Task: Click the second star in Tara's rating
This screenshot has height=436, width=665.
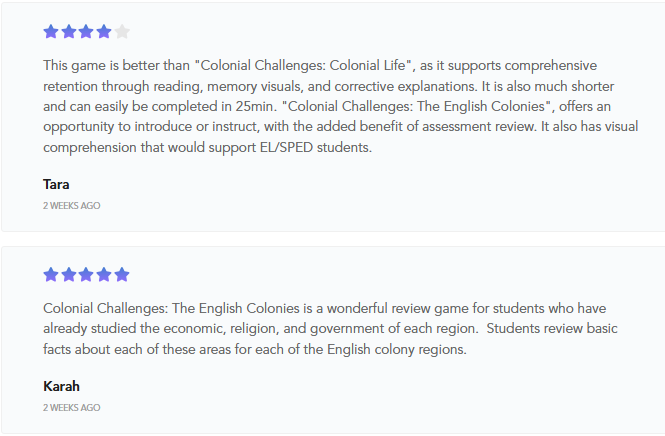Action: [69, 32]
